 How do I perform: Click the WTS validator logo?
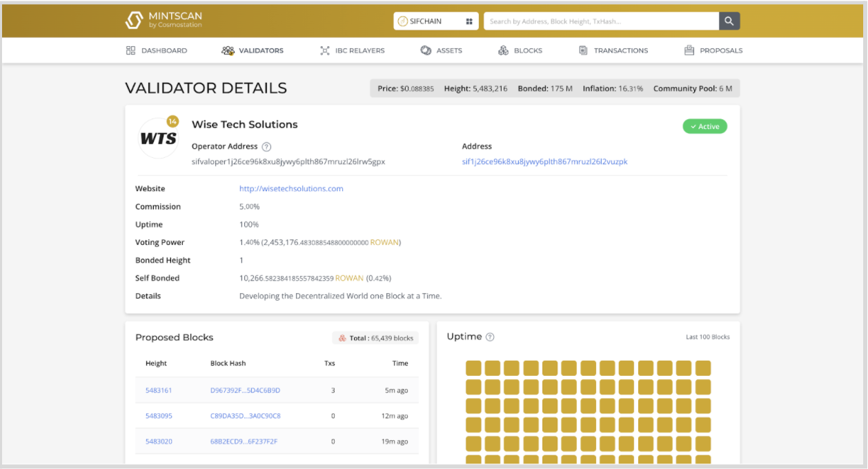(x=159, y=139)
